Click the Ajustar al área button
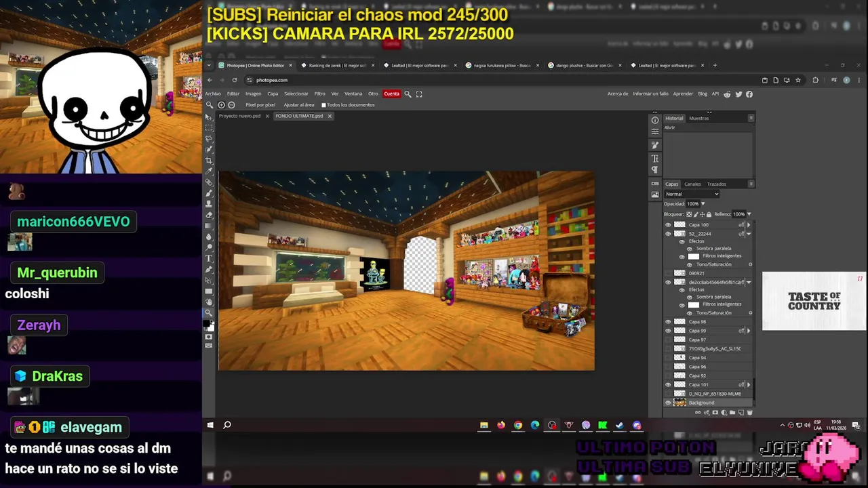This screenshot has width=868, height=488. click(298, 105)
